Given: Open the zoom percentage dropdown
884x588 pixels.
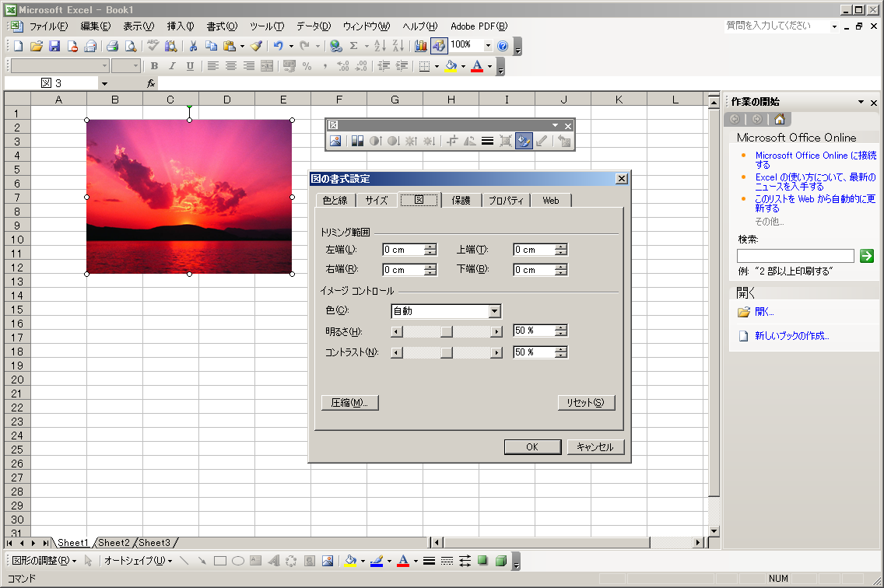Looking at the screenshot, I should (x=488, y=46).
